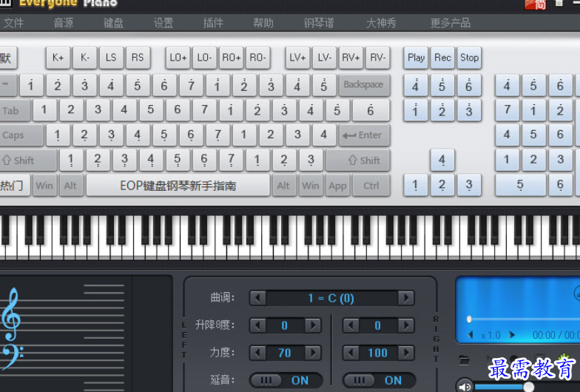Speed up playback with speed right arrow

(512, 335)
